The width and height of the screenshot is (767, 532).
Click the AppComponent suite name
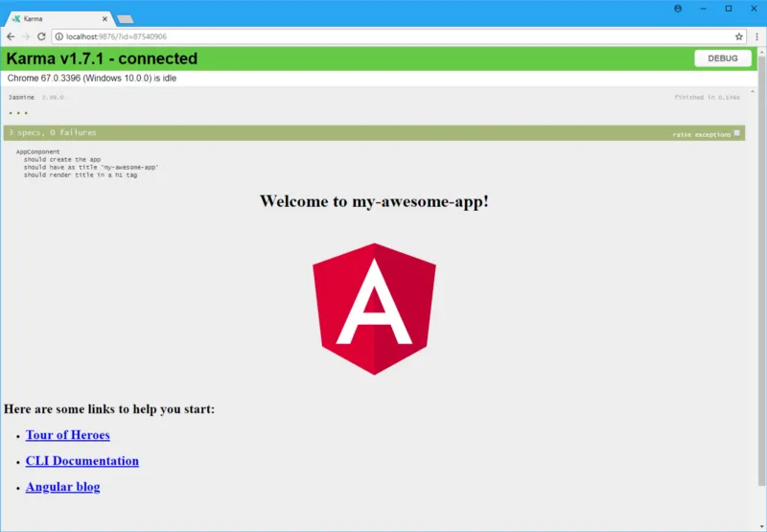37,151
